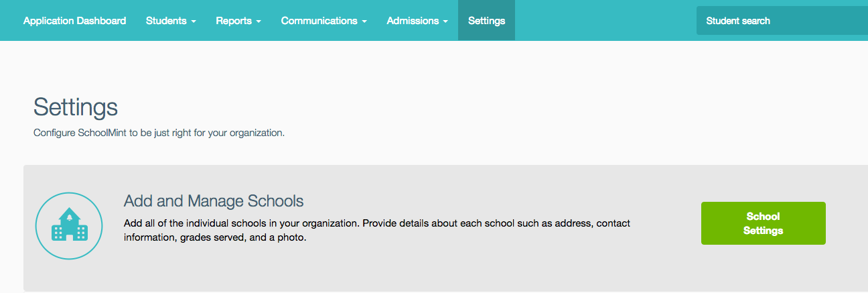
Task: Select the Settings tab in navigation
Action: pos(486,21)
